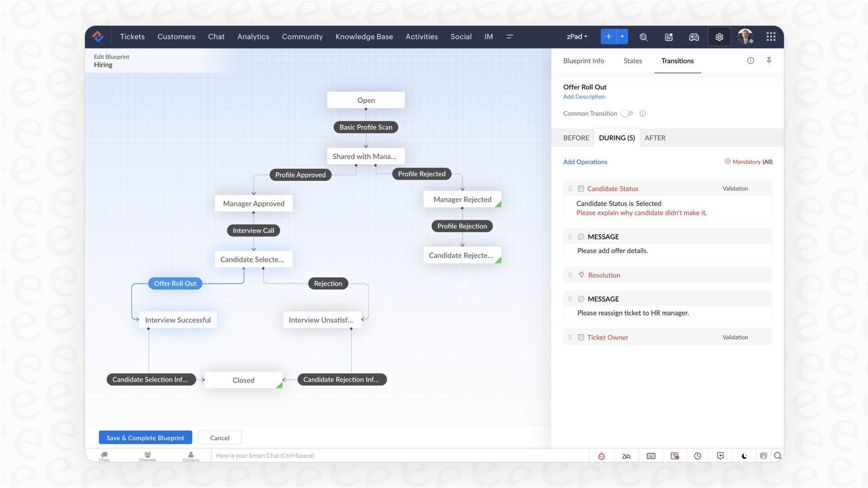Open the keyboard shortcuts icon

650,455
